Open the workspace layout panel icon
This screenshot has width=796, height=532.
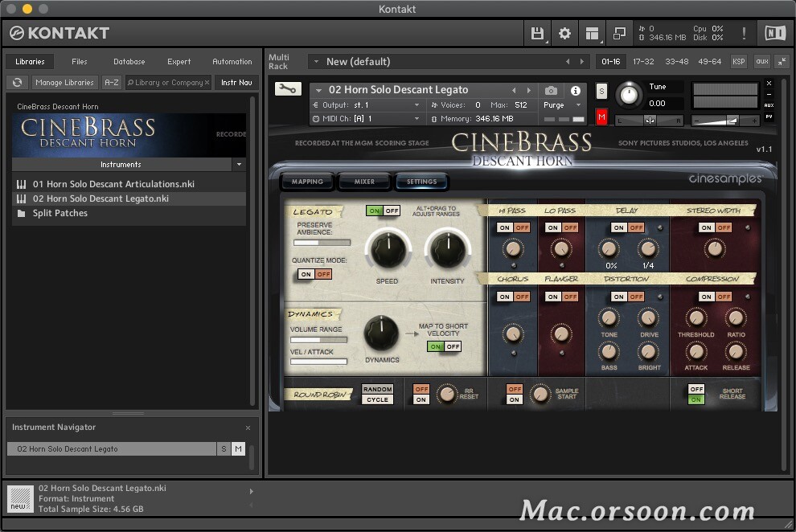point(592,34)
